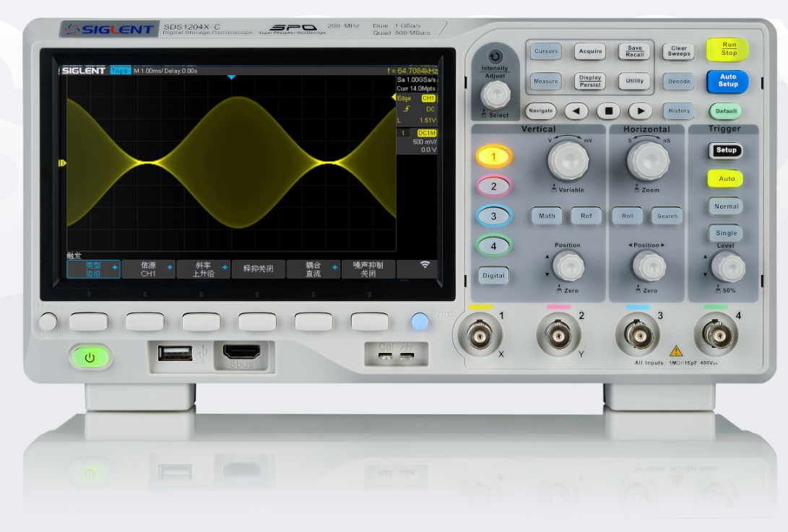Click the Wi-Fi icon on screen

coord(425,264)
